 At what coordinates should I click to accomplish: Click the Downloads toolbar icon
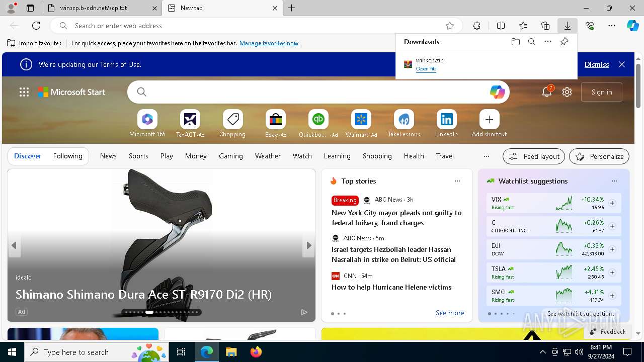(568, 26)
